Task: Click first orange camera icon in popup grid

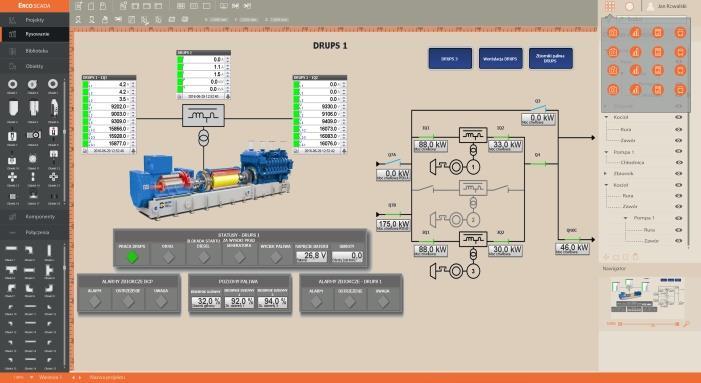Action: coord(613,33)
